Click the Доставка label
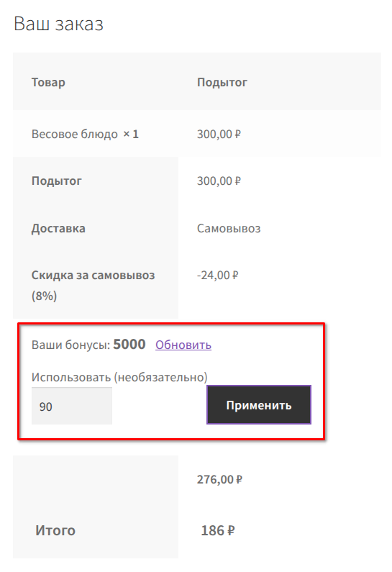Image resolution: width=392 pixels, height=572 pixels. pos(58,229)
